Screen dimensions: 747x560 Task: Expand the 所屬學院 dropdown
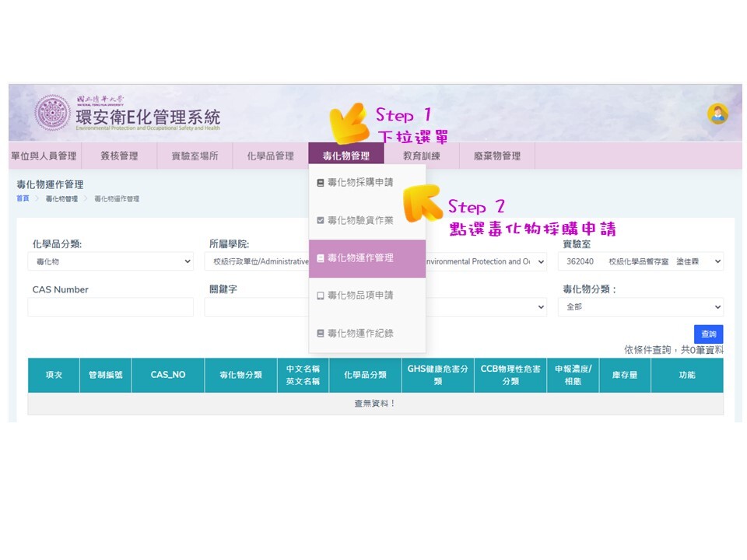coord(257,262)
